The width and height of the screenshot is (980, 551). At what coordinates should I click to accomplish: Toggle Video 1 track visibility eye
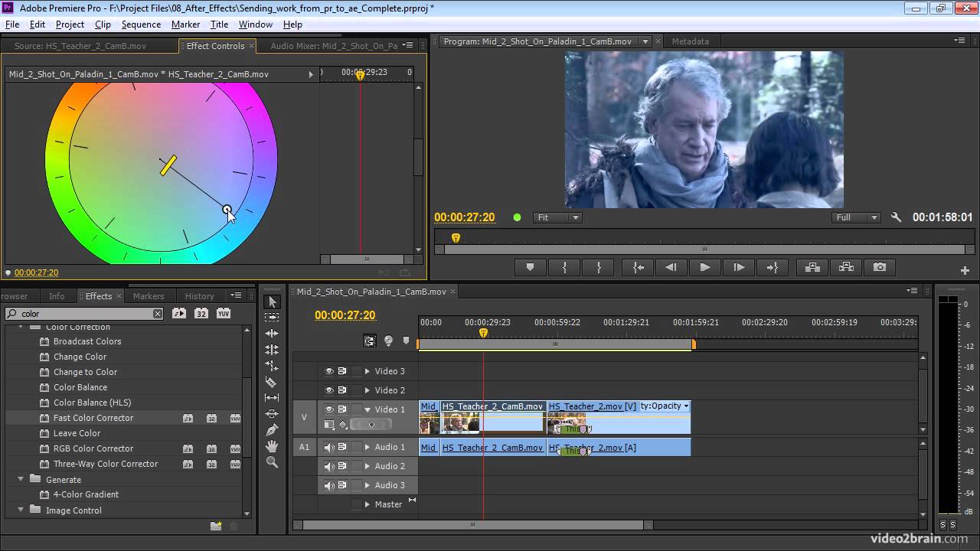coord(329,409)
